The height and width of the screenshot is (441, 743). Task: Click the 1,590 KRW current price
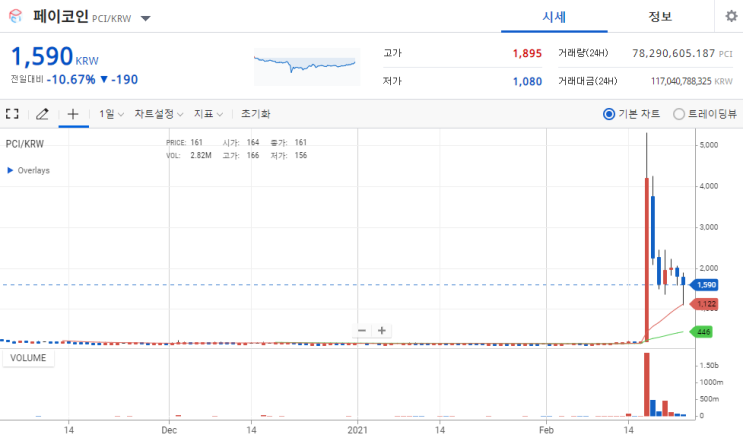point(54,57)
